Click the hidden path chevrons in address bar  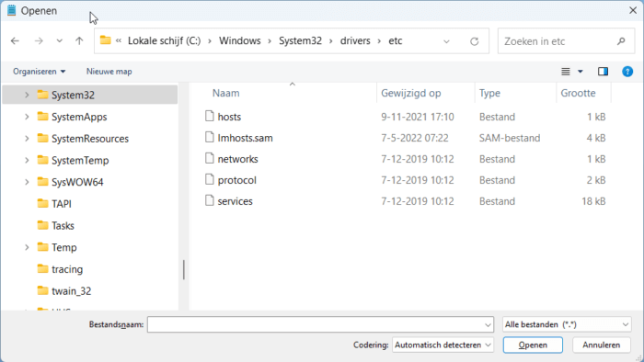click(119, 40)
